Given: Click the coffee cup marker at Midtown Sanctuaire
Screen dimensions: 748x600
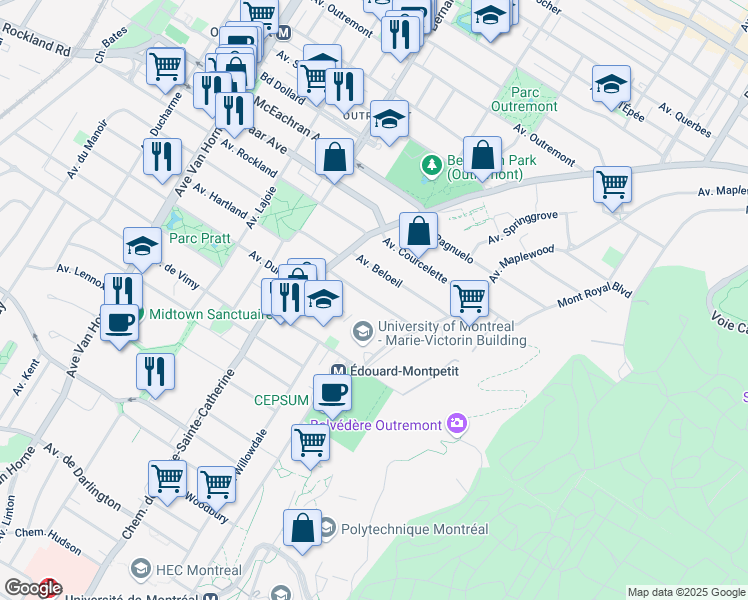Looking at the screenshot, I should (120, 323).
